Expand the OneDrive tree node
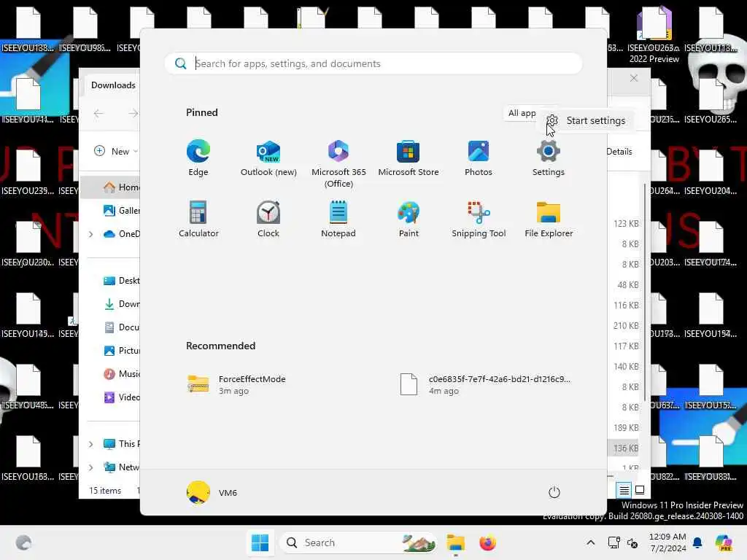The width and height of the screenshot is (747, 560). (x=90, y=234)
